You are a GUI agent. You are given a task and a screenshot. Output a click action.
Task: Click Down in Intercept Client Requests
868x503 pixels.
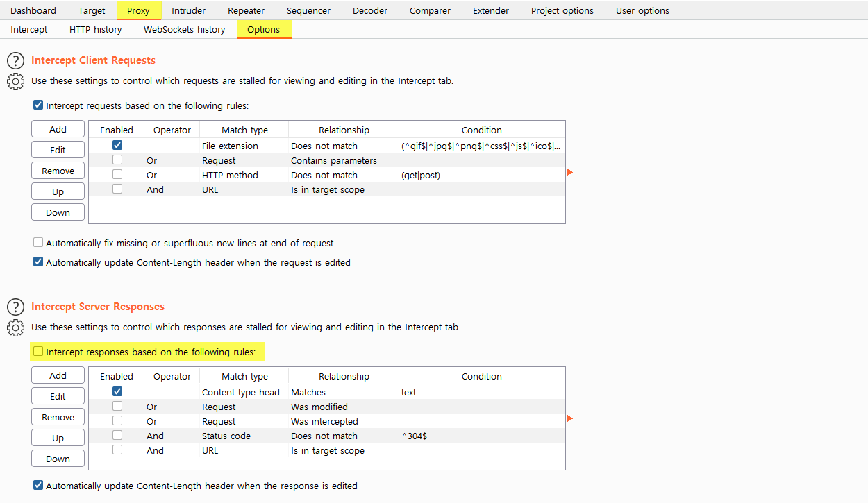(58, 212)
